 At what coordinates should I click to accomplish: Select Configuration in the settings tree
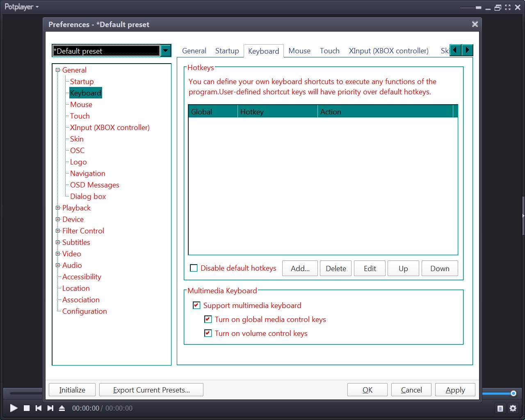84,311
